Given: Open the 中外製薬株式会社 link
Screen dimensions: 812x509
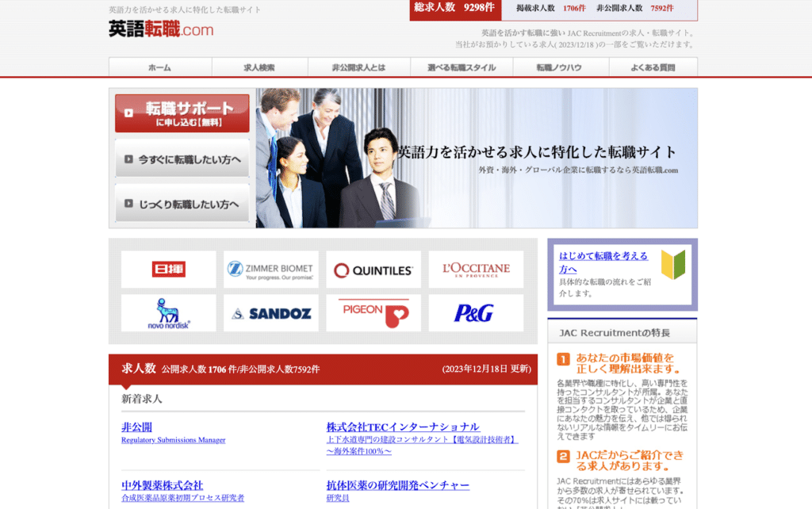Looking at the screenshot, I should (162, 486).
